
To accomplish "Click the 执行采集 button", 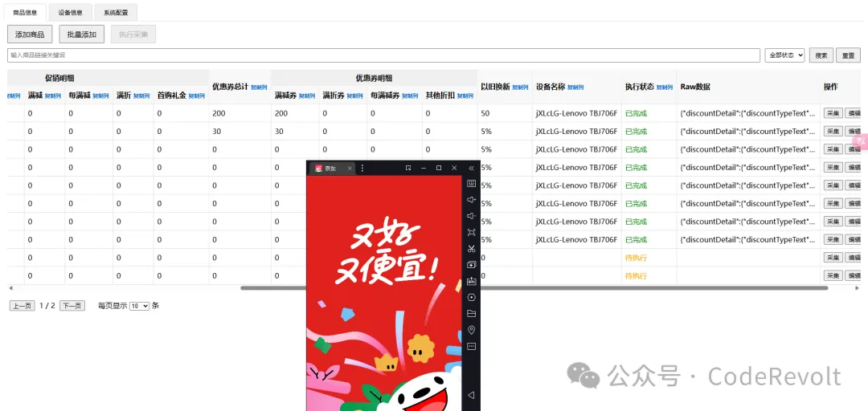I will [133, 35].
